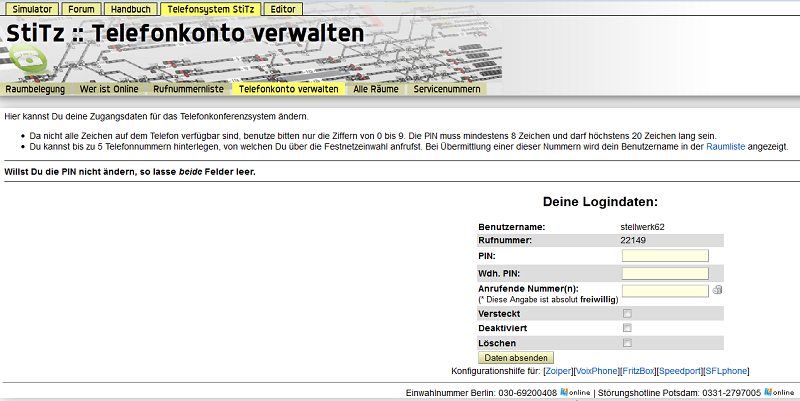Viewport: 800px width, 401px height.
Task: Click into the PIN input field
Action: point(664,256)
